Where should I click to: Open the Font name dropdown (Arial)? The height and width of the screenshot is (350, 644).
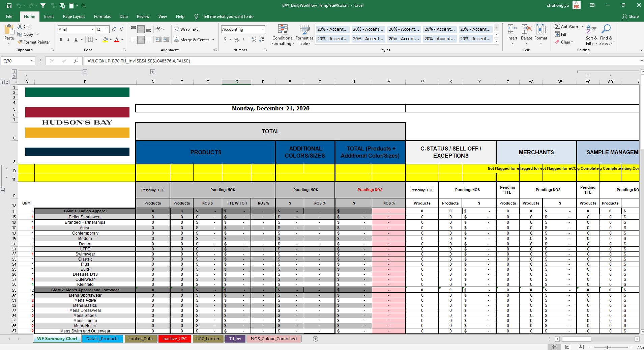pos(92,29)
